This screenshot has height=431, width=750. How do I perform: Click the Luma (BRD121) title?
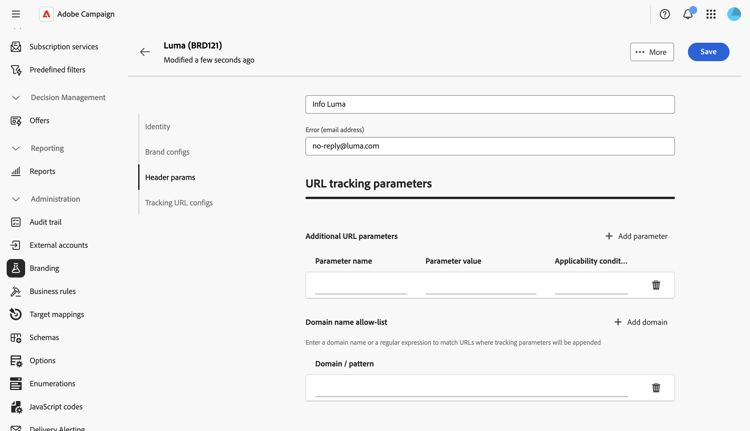193,45
